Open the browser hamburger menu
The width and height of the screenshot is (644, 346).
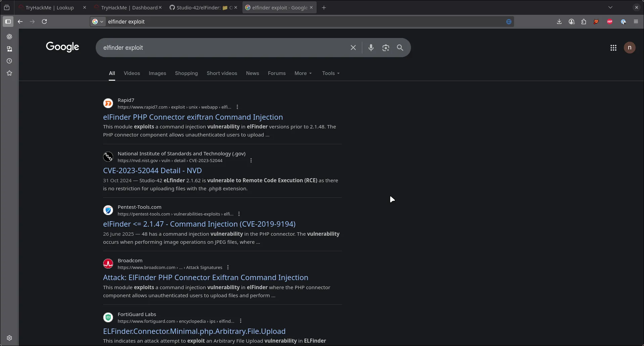click(636, 22)
